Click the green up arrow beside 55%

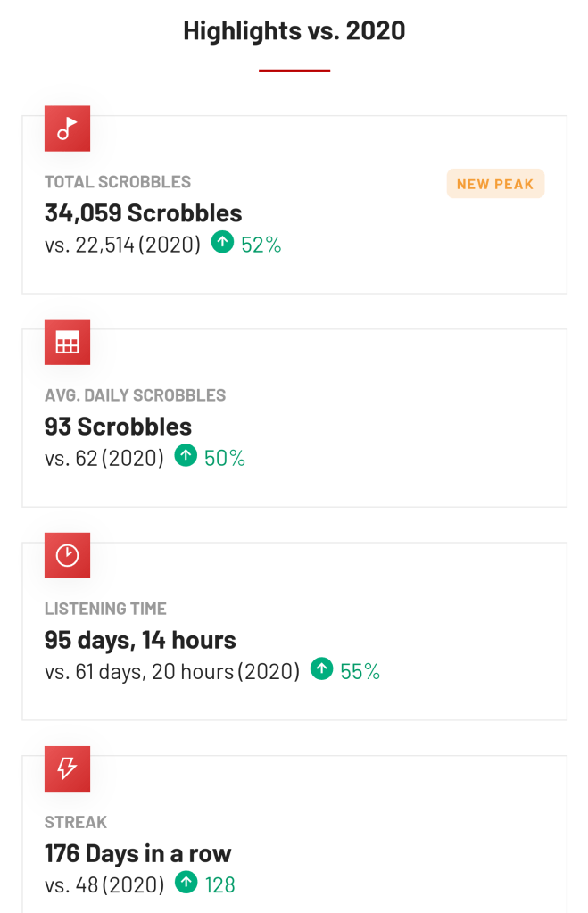tap(321, 670)
